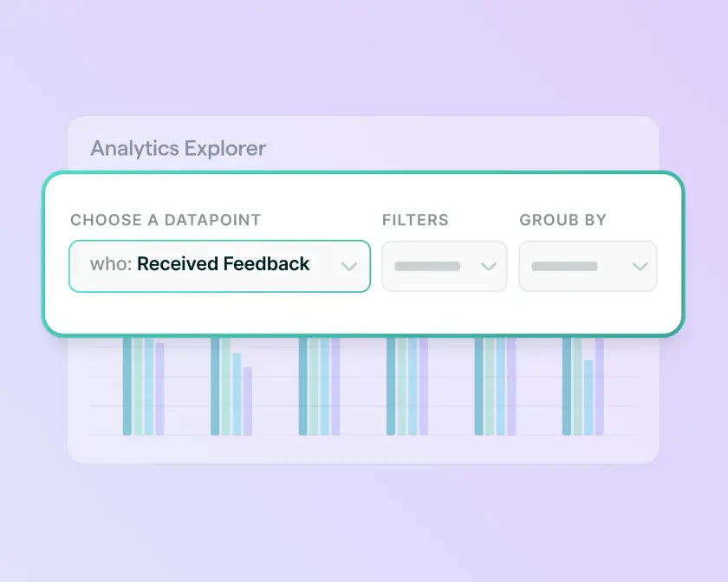This screenshot has height=582, width=728.
Task: Click the CHOOSE A DATAPOINT label
Action: tap(165, 220)
